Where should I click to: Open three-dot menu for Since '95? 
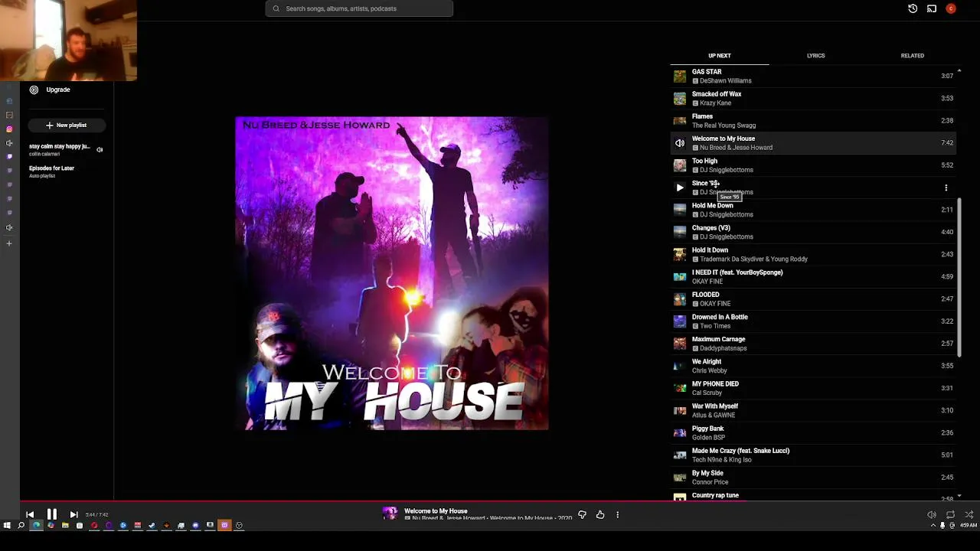point(946,187)
